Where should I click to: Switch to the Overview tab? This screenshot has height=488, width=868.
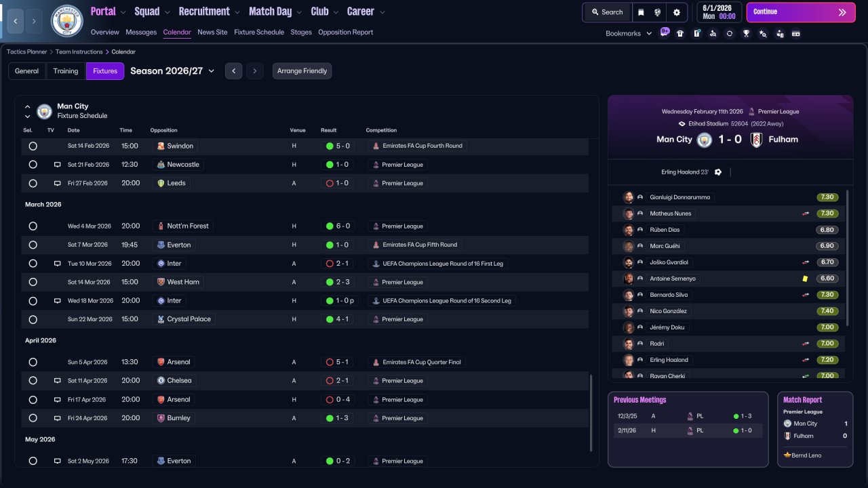(104, 32)
